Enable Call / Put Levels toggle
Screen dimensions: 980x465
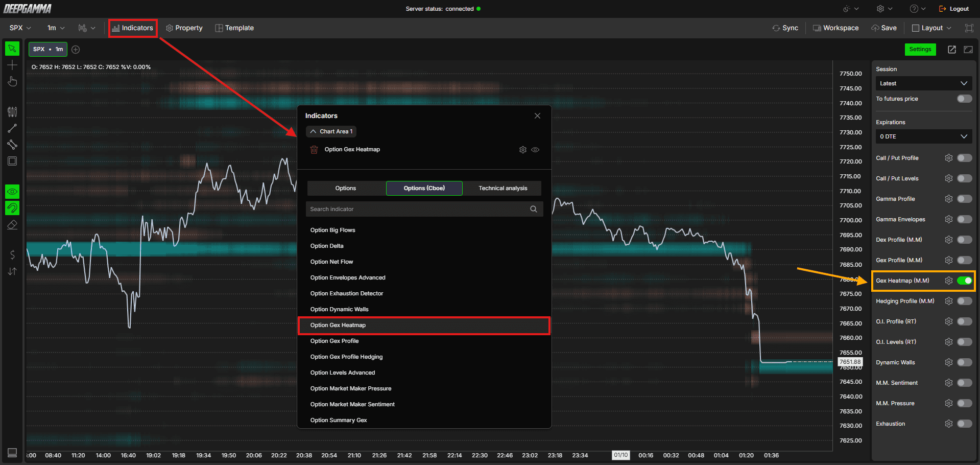[965, 178]
